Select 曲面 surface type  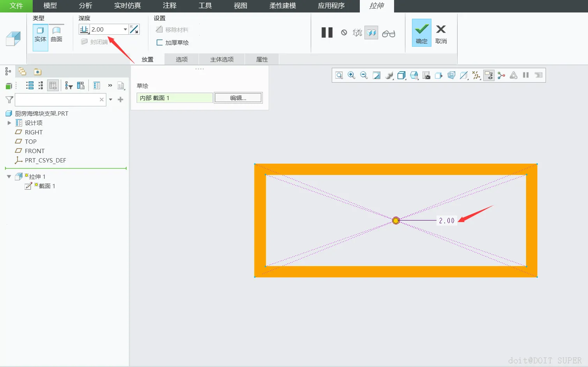coord(56,34)
